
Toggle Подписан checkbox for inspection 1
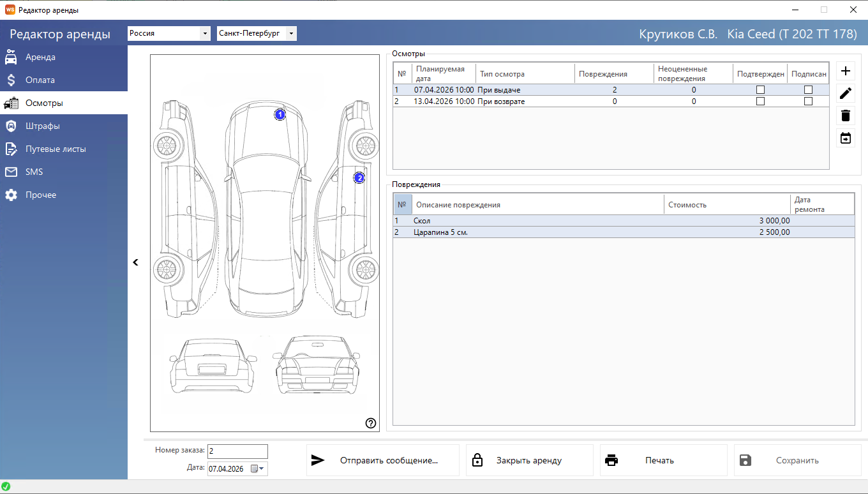pos(808,90)
